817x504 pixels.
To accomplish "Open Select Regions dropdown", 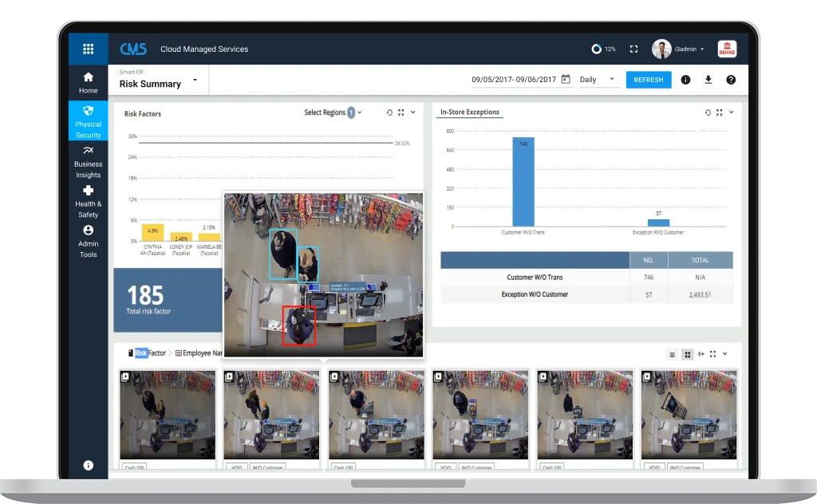I will [333, 112].
